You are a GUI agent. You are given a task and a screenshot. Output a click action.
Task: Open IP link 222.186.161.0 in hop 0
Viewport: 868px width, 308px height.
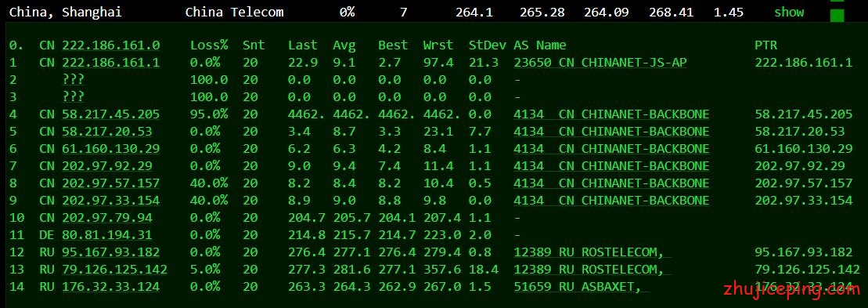tap(110, 45)
